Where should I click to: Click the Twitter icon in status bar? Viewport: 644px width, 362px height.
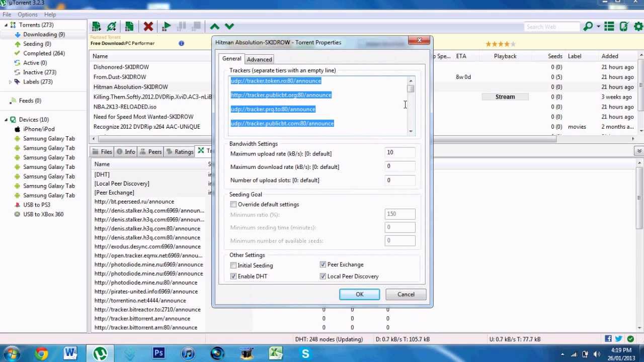[x=619, y=339]
